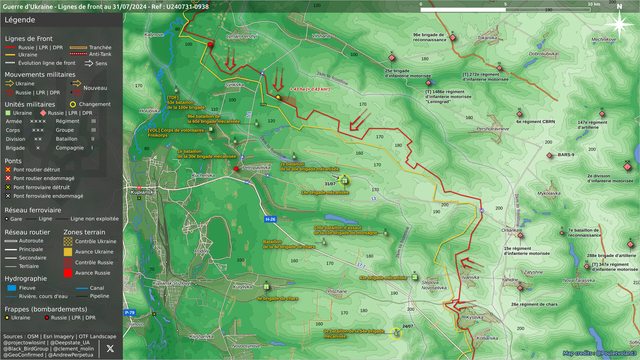This screenshot has height=360, width=640.
Task: Click the P-79 road shield marker
Action: (x=129, y=313)
